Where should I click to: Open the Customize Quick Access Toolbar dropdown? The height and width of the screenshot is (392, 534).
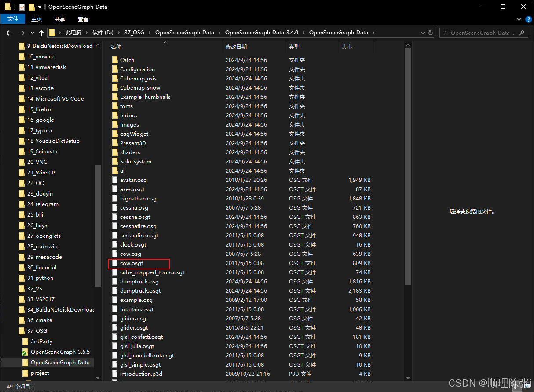tap(40, 7)
